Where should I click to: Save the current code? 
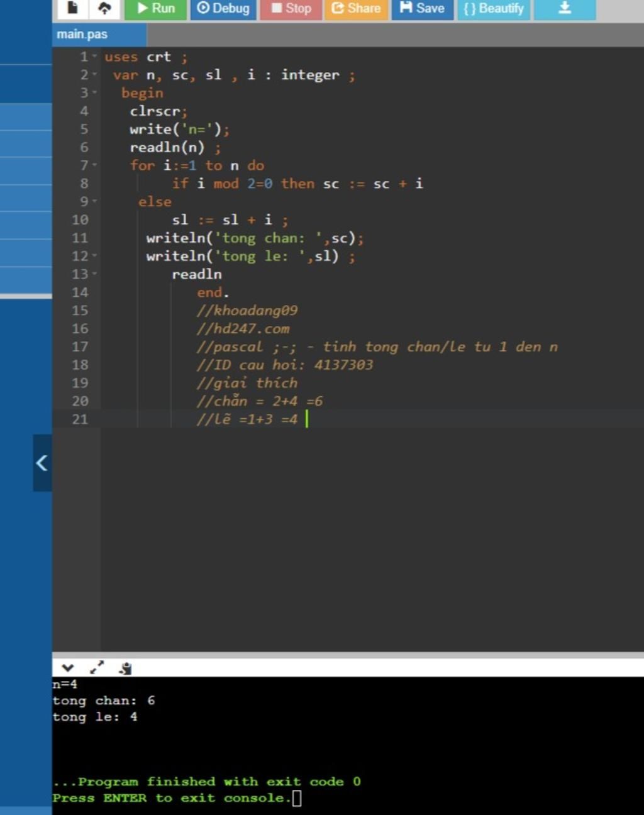click(x=422, y=8)
